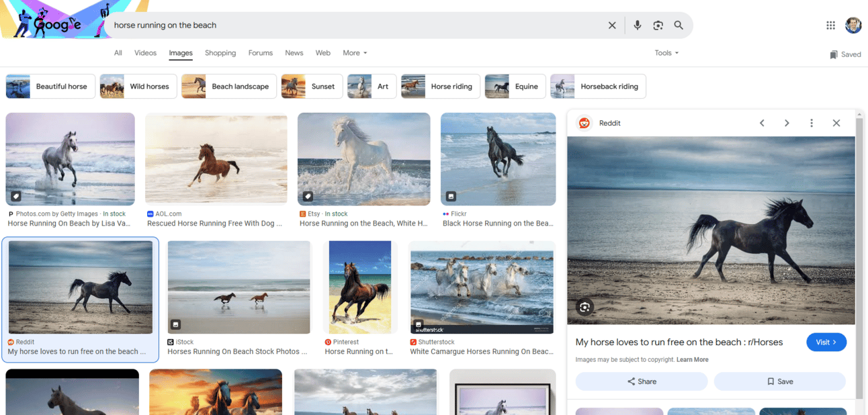
Task: Open the Google apps grid
Action: click(830, 26)
